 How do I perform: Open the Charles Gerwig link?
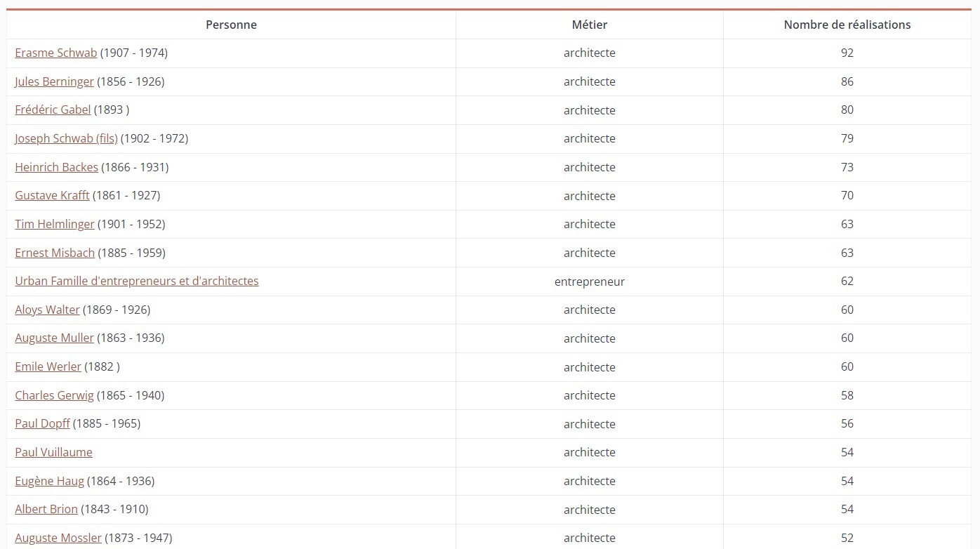click(x=54, y=395)
